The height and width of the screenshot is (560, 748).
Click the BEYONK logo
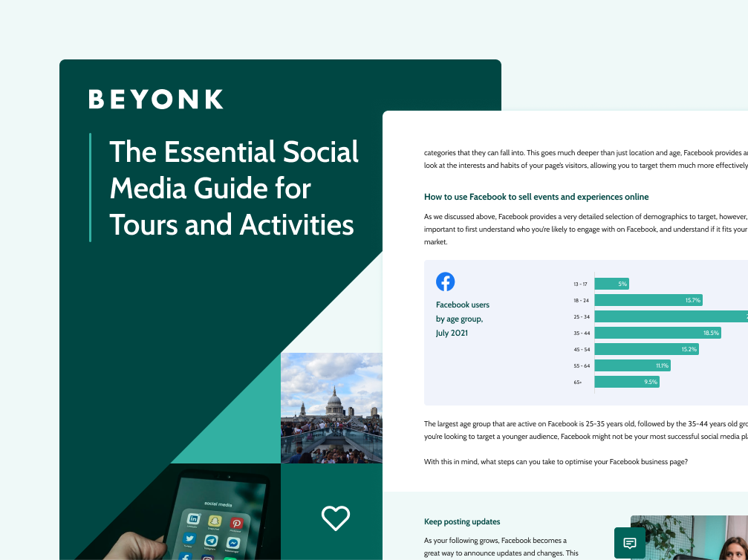(156, 100)
